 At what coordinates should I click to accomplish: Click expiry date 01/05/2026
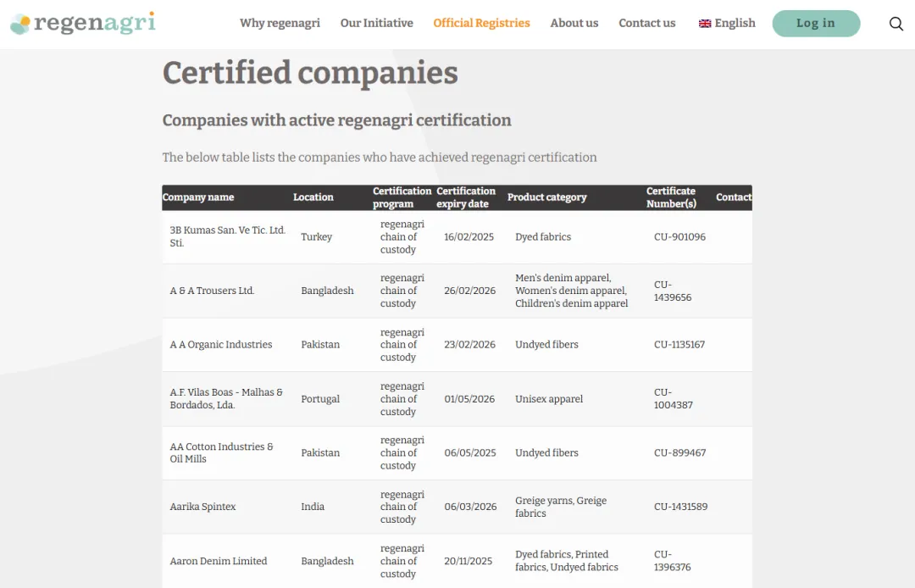(469, 398)
